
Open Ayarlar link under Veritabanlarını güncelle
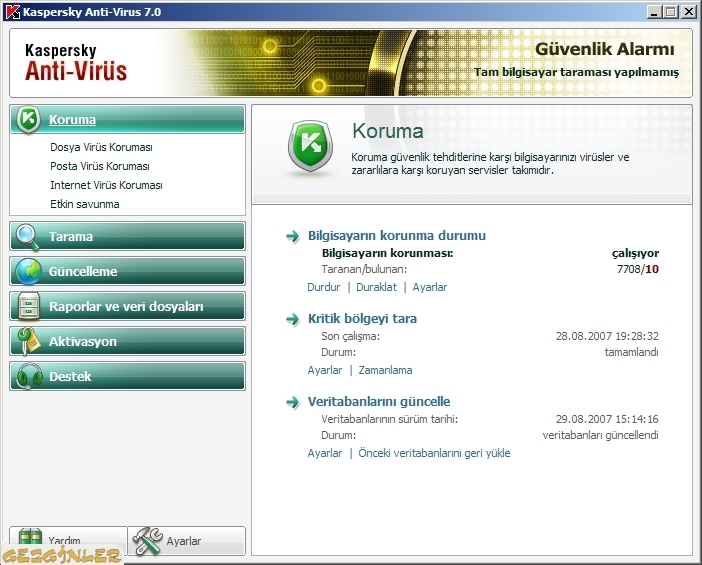coord(325,453)
